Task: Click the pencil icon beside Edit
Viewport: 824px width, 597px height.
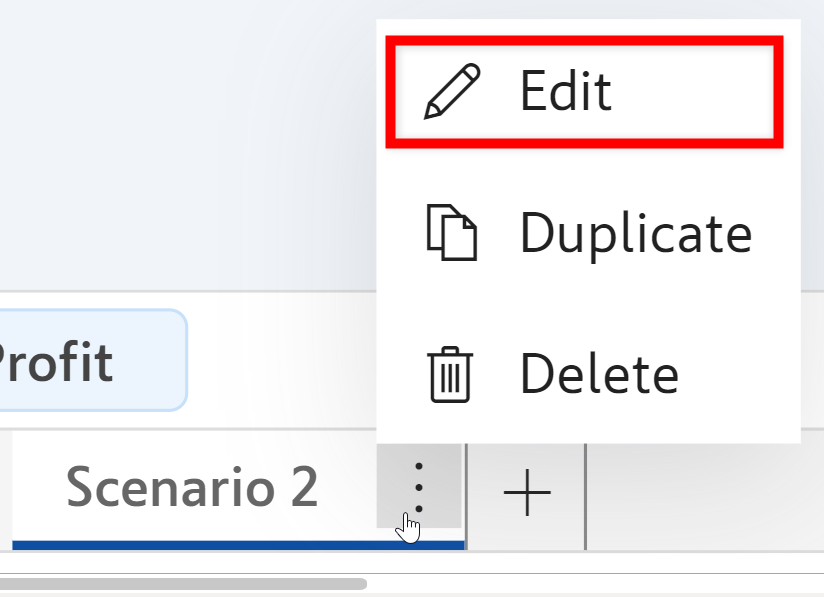Action: 452,91
